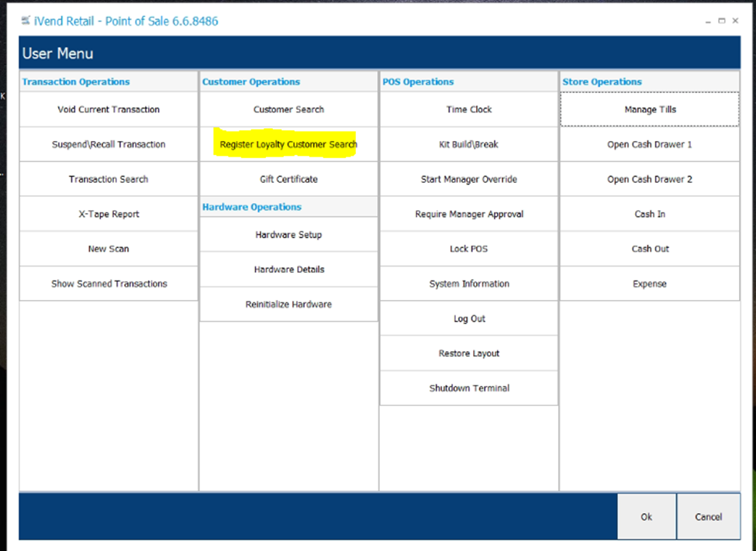Viewport: 756px width, 551px height.
Task: View Hardware Details
Action: click(288, 269)
